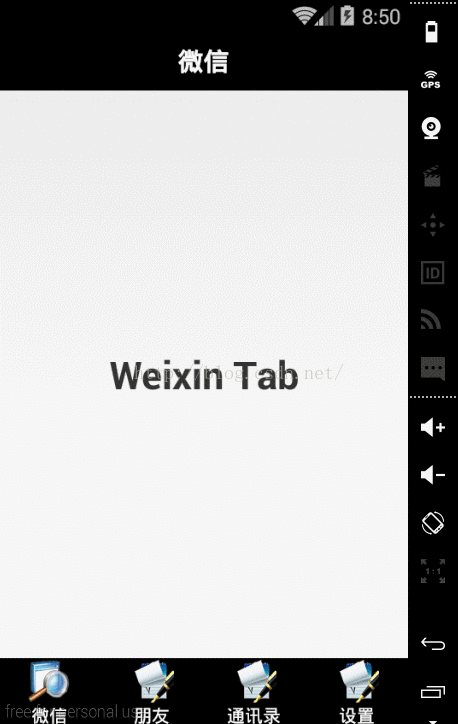458x724 pixels.
Task: Rotate the emulator screen
Action: point(433,523)
